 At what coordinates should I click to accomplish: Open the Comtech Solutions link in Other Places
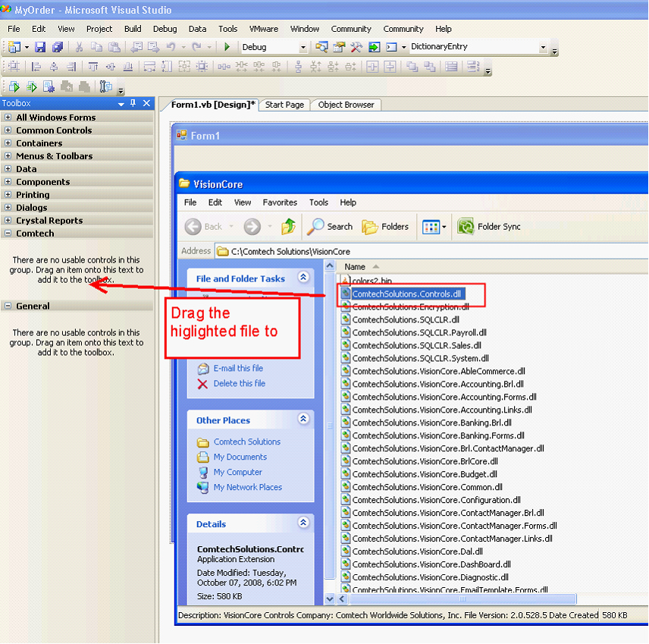pos(247,442)
